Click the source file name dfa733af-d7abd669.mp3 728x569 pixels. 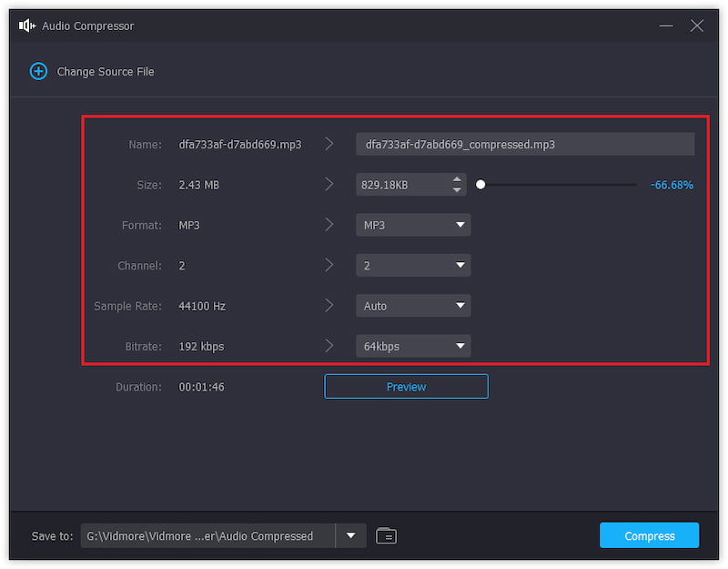pos(240,145)
